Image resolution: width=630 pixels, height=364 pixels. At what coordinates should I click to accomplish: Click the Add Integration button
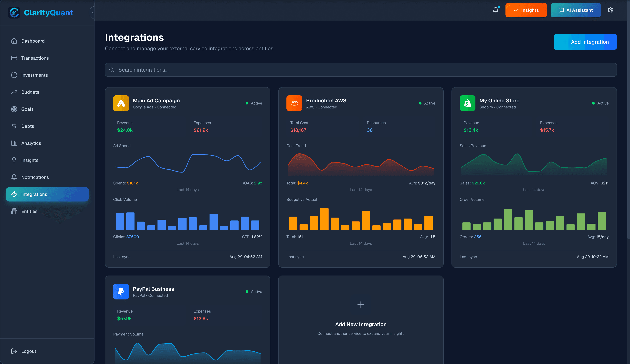pyautogui.click(x=585, y=42)
